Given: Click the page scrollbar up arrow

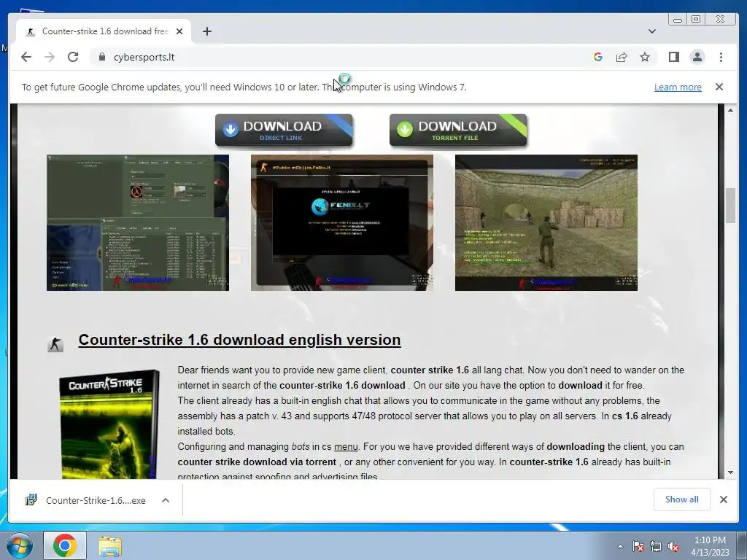Looking at the screenshot, I should (730, 111).
